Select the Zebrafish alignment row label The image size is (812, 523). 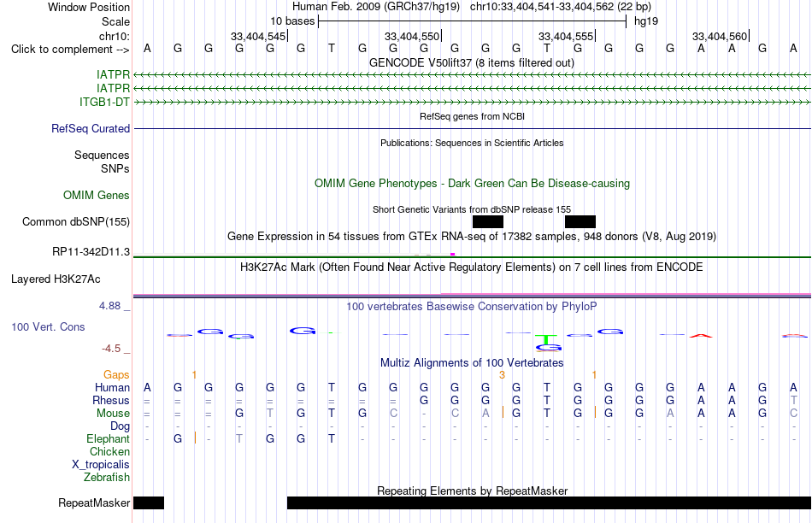(107, 477)
